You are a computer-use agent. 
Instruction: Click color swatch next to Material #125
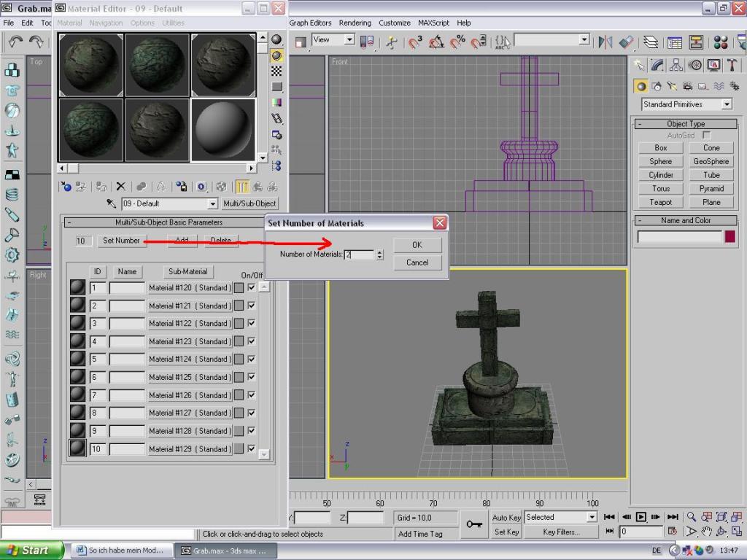[x=239, y=377]
